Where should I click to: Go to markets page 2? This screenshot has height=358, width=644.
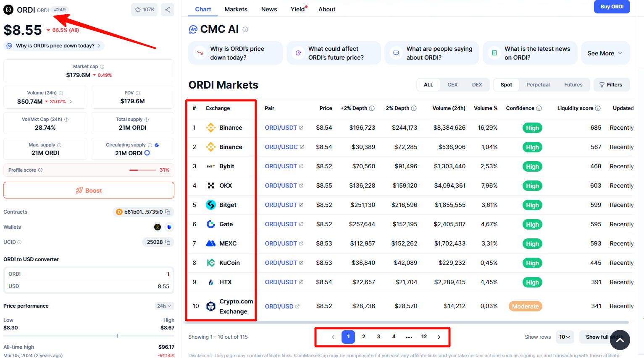pyautogui.click(x=363, y=337)
